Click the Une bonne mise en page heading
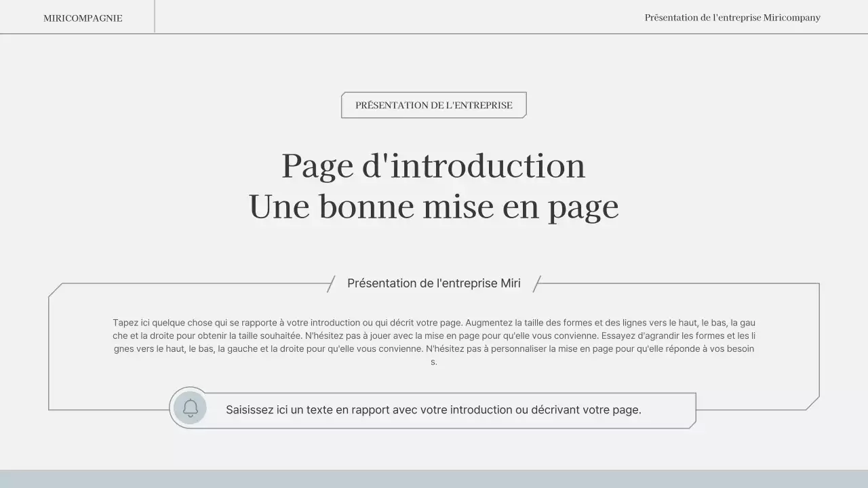This screenshot has width=868, height=488. (x=434, y=206)
